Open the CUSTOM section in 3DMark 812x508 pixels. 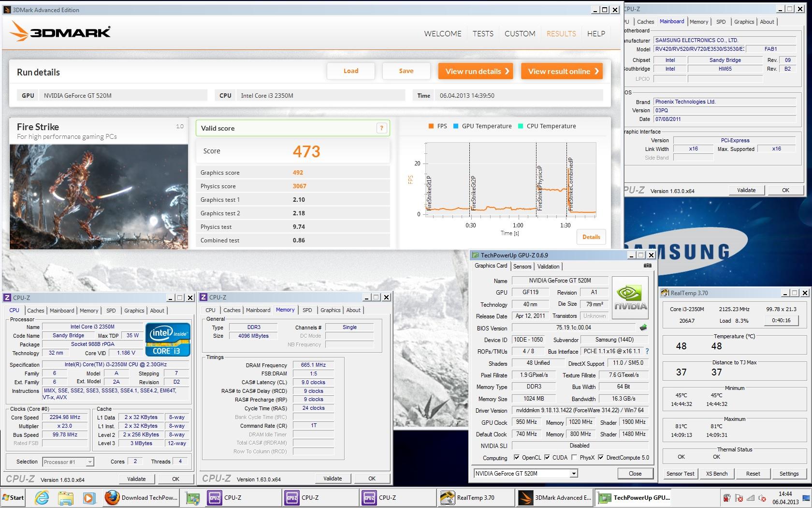tap(520, 33)
